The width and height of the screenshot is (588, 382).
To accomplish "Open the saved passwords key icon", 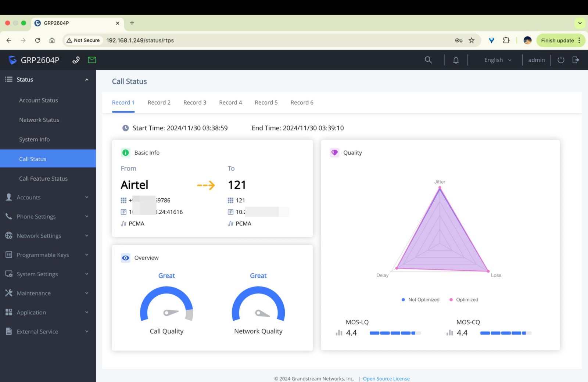I will 459,40.
